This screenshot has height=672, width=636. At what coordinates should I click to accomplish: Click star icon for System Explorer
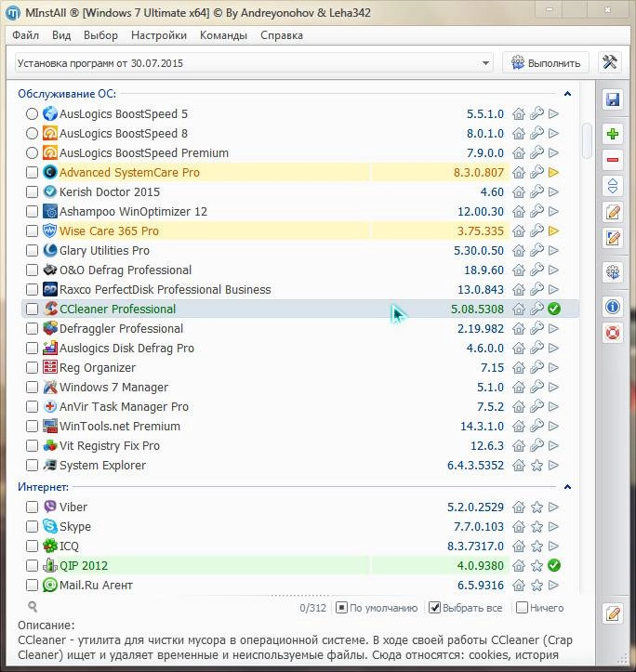click(537, 465)
